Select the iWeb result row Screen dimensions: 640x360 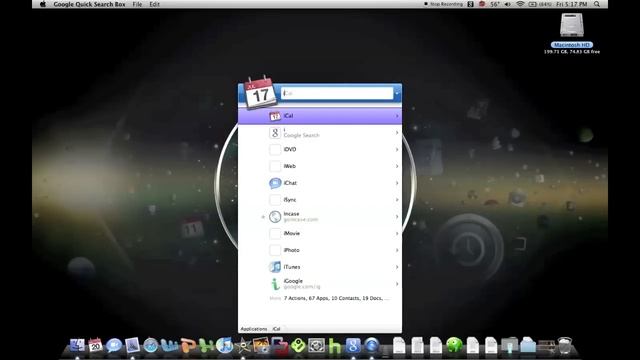click(320, 166)
